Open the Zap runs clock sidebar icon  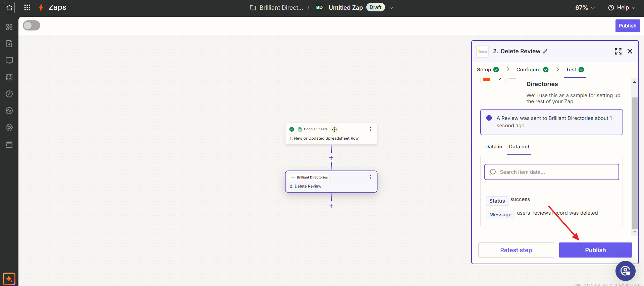click(9, 94)
